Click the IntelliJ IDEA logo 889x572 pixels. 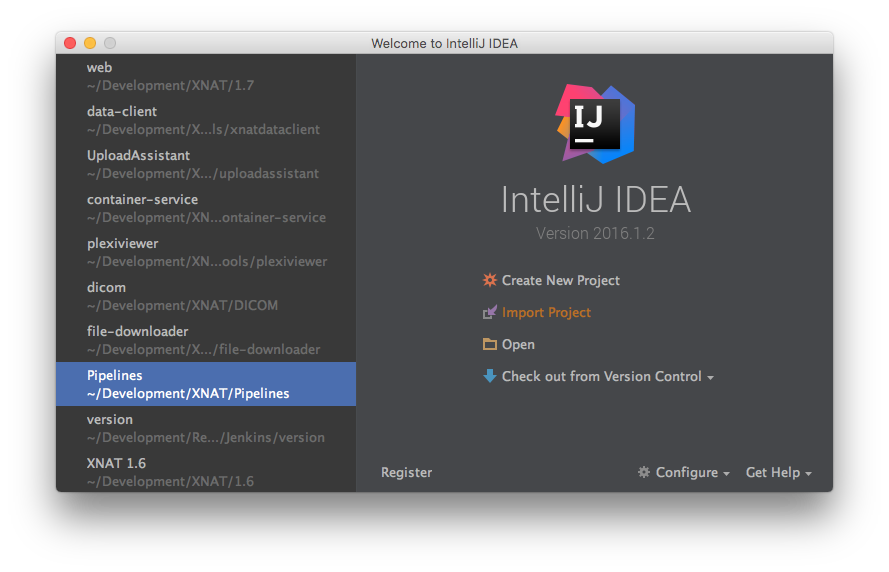click(595, 124)
